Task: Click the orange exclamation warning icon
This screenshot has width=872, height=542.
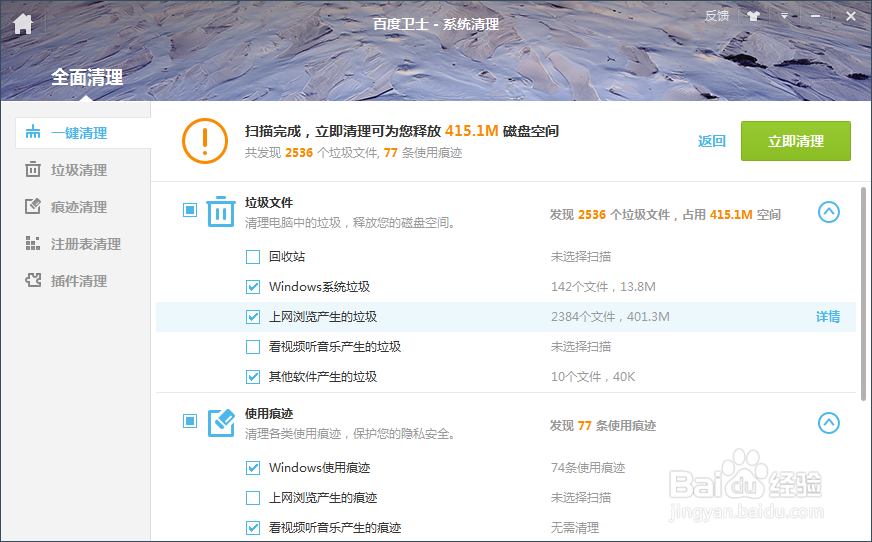Action: pyautogui.click(x=205, y=141)
